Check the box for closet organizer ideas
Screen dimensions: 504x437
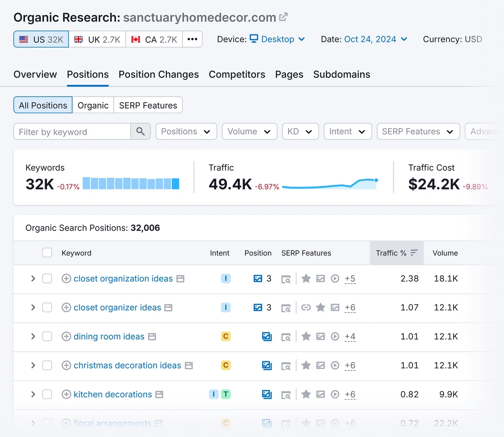point(47,308)
